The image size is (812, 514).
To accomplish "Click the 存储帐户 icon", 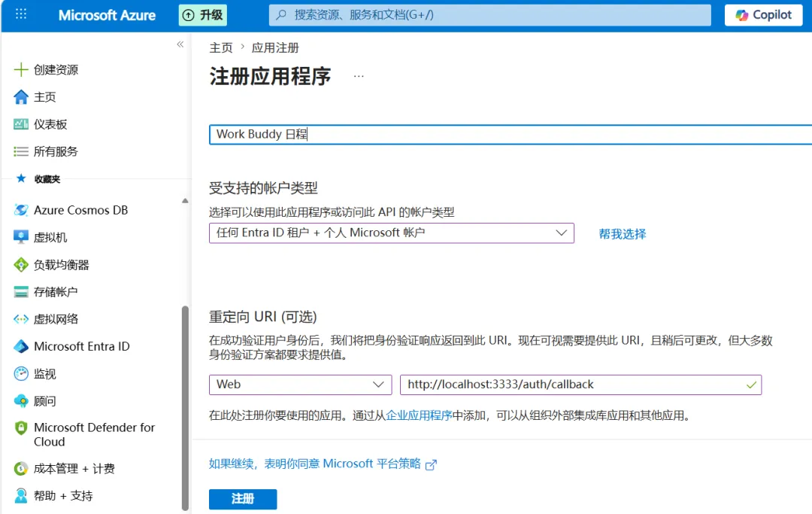I will coord(21,292).
